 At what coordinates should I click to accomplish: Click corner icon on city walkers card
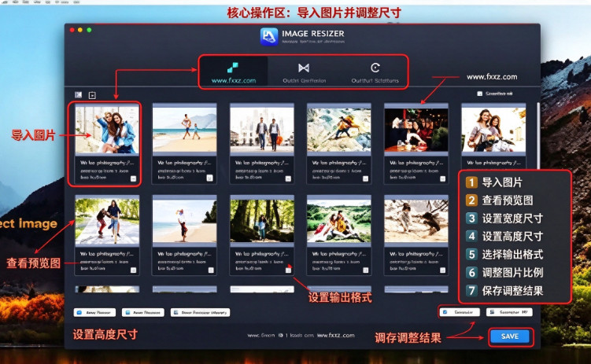(x=288, y=178)
